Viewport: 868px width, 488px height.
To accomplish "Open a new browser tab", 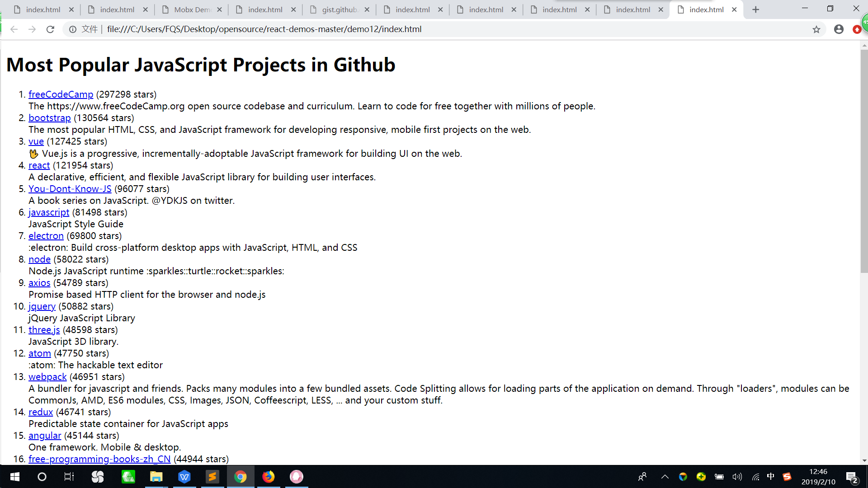I will pos(756,9).
